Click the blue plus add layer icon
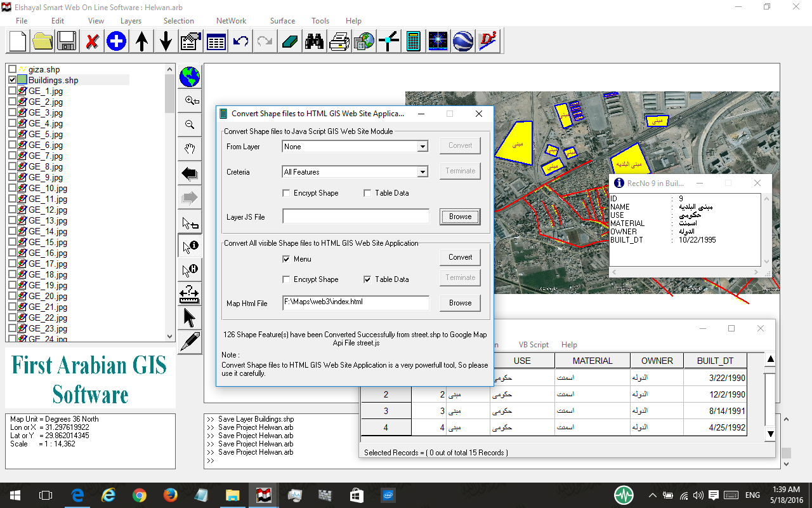Screen dimensions: 812x508 coord(116,42)
